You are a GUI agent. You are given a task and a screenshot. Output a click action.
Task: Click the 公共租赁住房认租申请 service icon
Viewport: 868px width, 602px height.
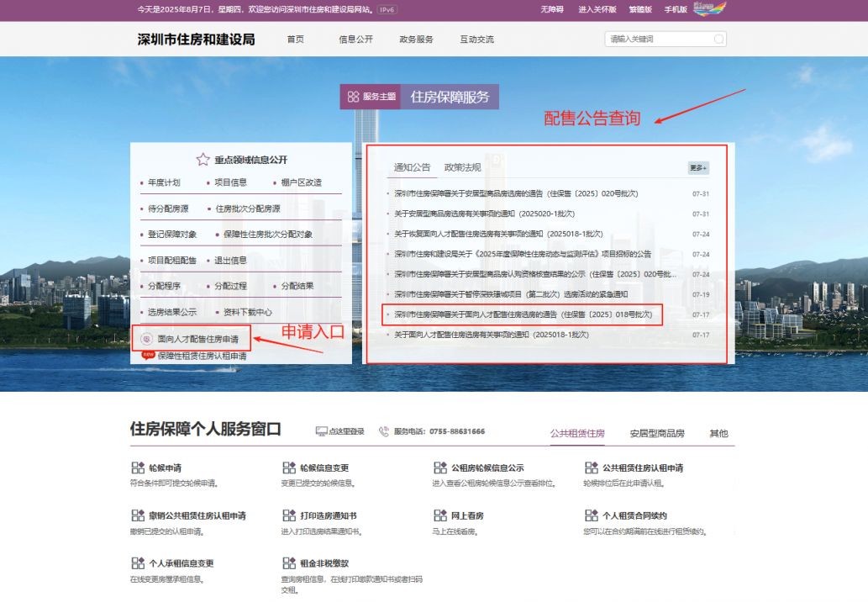[592, 467]
